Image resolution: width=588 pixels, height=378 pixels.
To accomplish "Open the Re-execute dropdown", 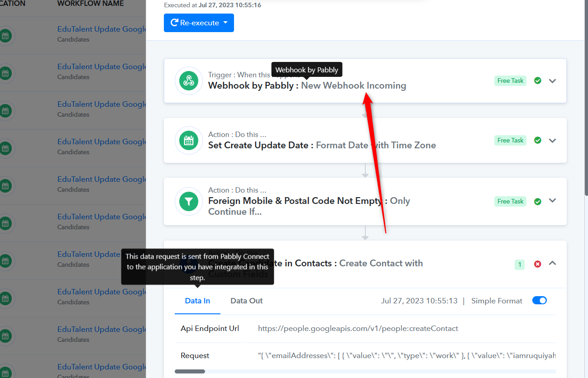I will [x=199, y=23].
